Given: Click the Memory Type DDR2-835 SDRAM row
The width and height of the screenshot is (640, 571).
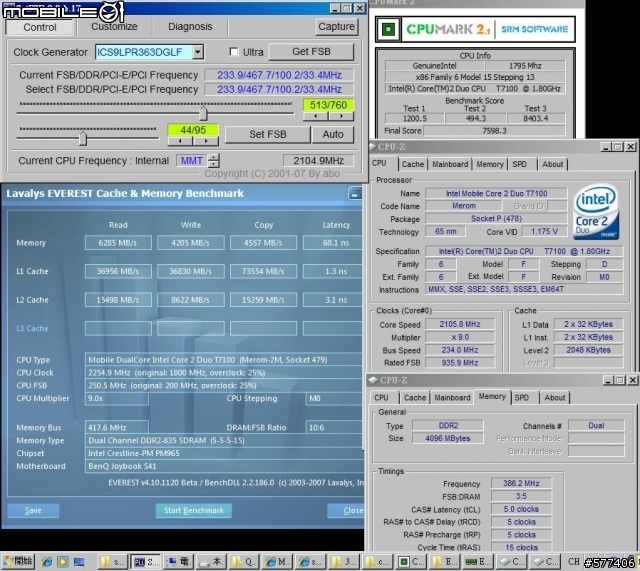Looking at the screenshot, I should point(223,440).
